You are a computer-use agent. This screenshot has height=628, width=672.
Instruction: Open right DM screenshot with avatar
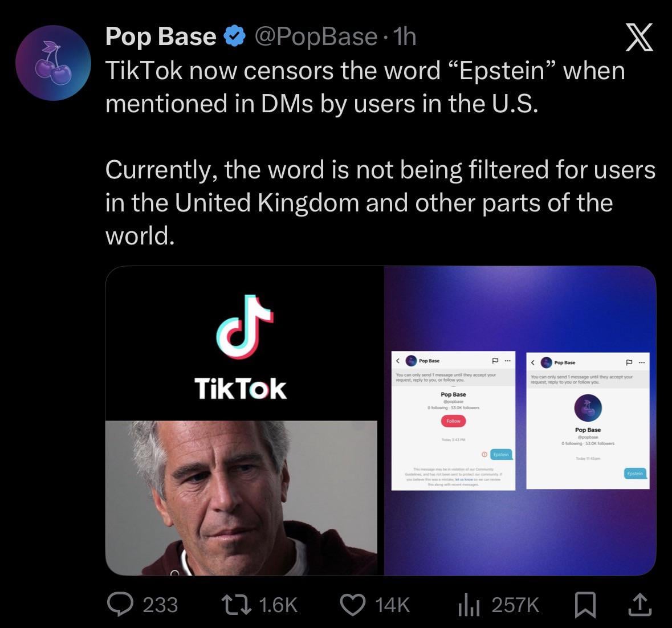pos(588,421)
